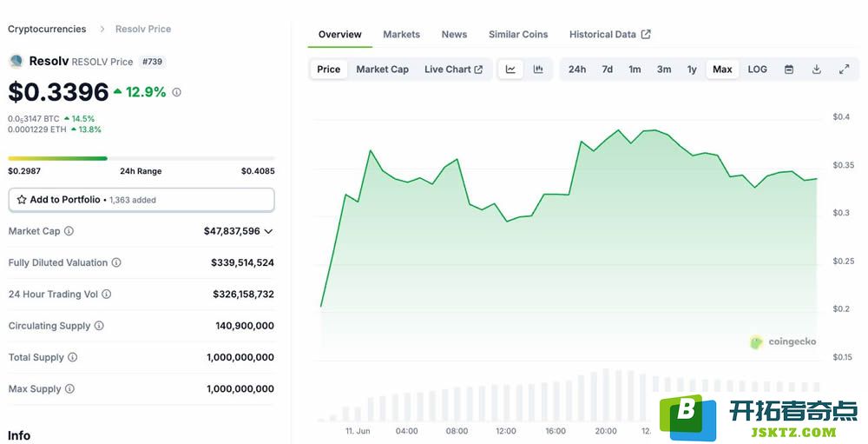
Task: Click the $47,837,596 market cap value
Action: (x=232, y=231)
